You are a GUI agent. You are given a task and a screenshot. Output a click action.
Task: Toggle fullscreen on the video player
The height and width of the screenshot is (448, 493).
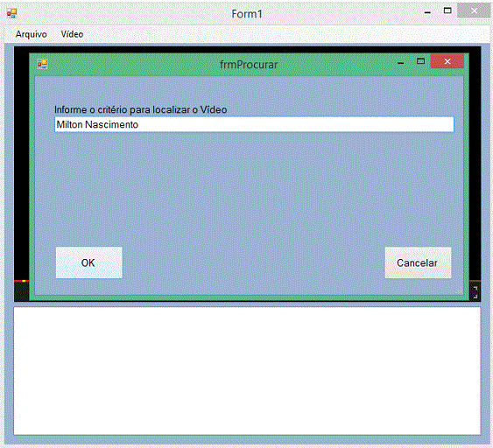[x=475, y=292]
